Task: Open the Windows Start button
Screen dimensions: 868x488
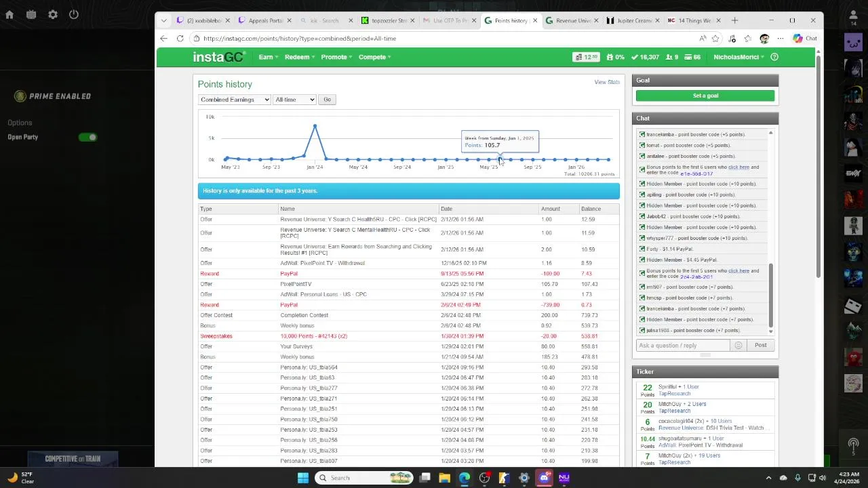Action: (x=303, y=478)
